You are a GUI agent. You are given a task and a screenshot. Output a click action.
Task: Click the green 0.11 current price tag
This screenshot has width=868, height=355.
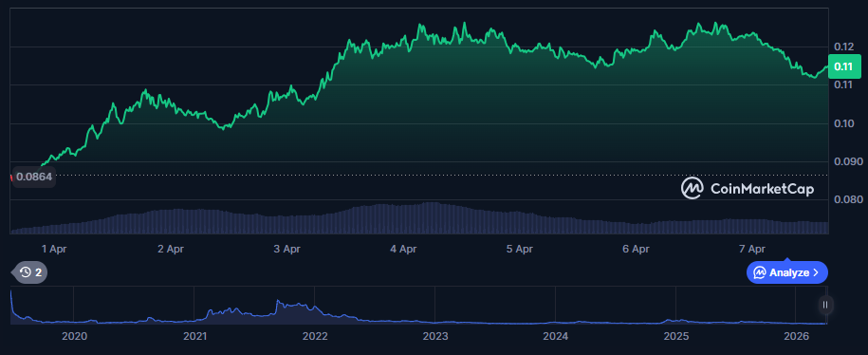pyautogui.click(x=844, y=66)
